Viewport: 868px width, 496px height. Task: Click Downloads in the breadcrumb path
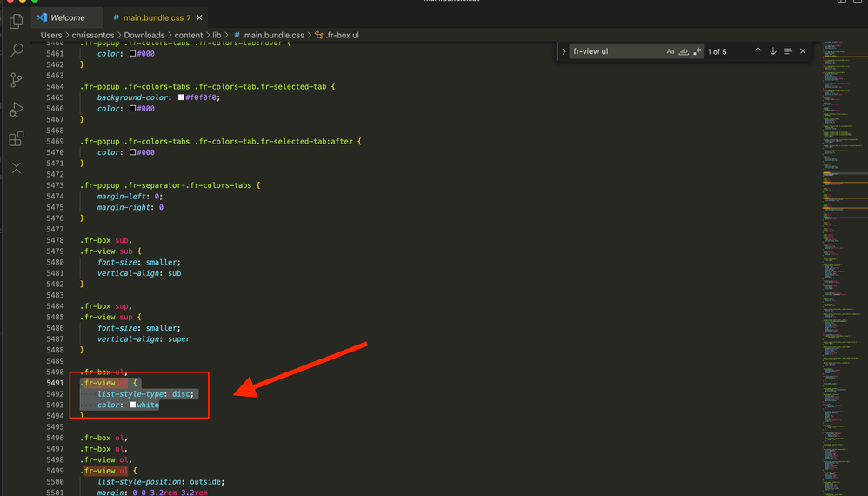(144, 35)
